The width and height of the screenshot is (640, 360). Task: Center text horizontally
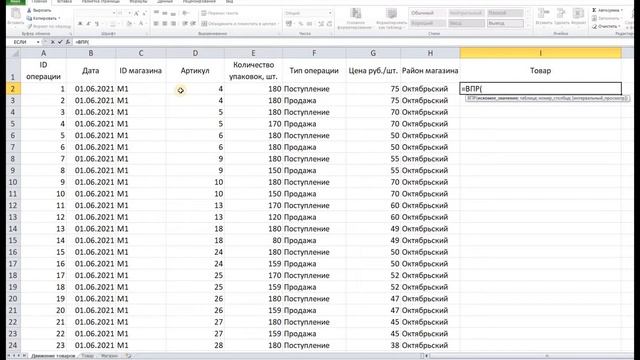point(164,24)
